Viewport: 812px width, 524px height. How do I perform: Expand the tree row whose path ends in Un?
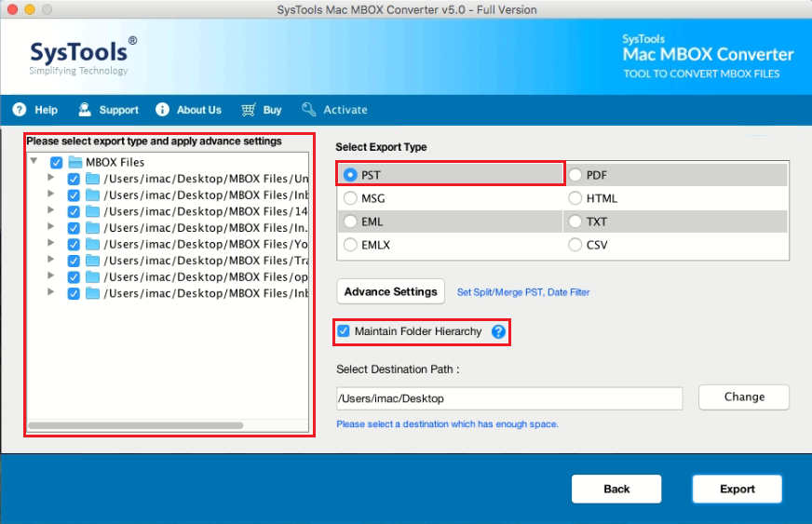pos(50,178)
